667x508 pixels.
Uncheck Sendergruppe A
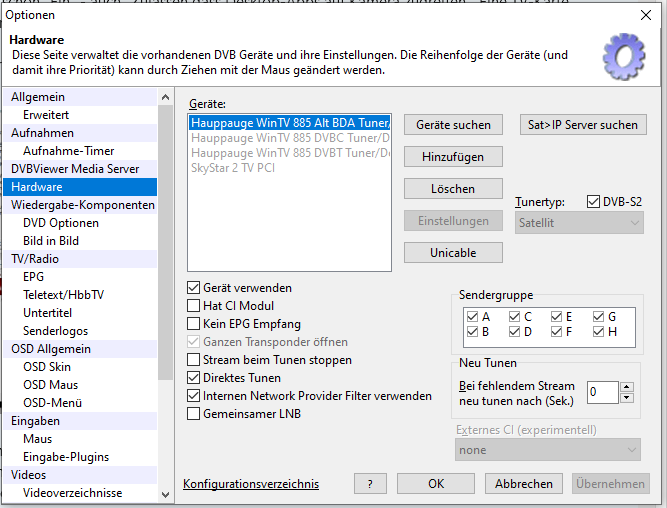coord(472,317)
